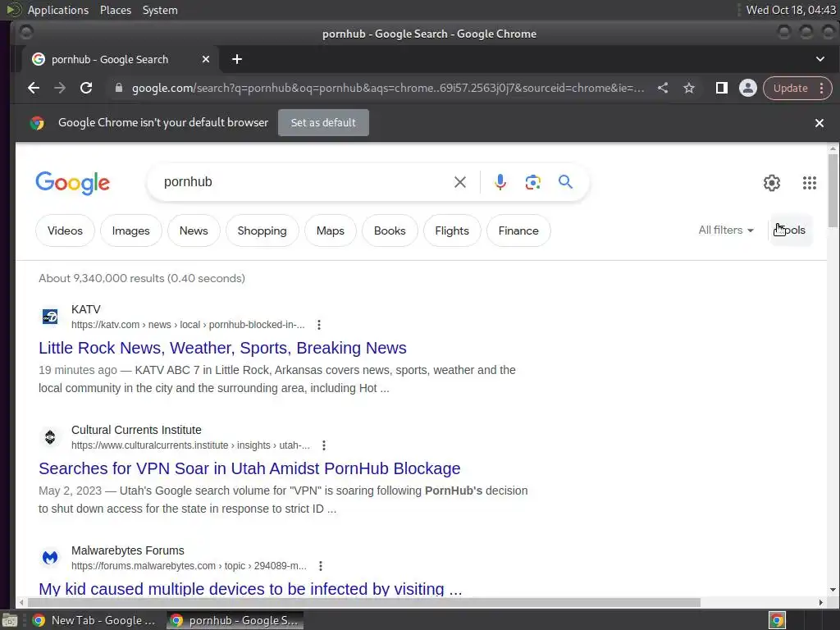Image resolution: width=840 pixels, height=630 pixels.
Task: Expand the tab search dropdown chevron
Action: (x=820, y=59)
